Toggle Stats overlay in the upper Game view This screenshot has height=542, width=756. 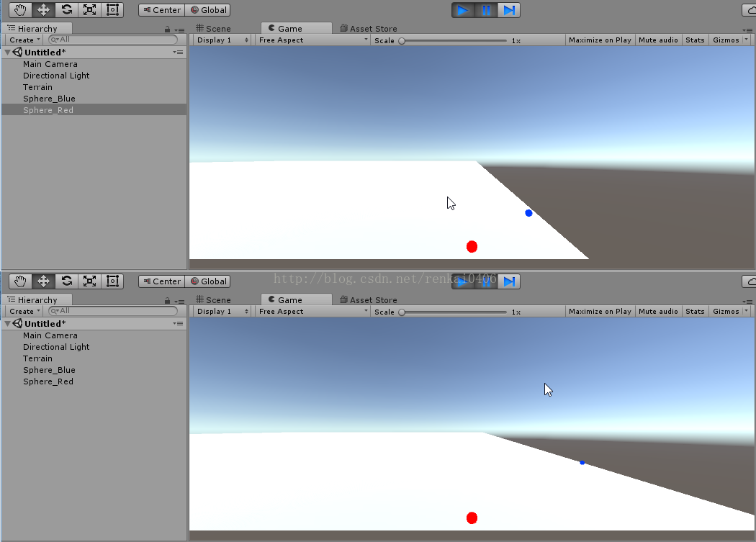click(695, 40)
